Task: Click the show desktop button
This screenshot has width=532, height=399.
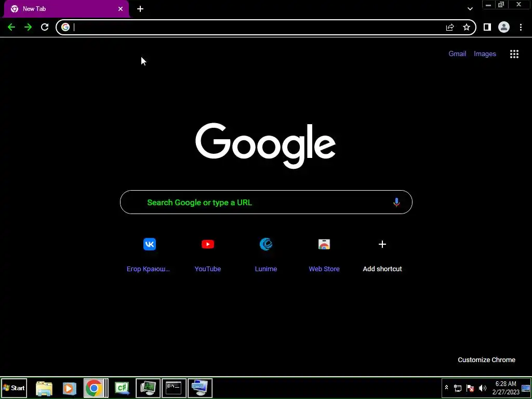Action: 526,388
